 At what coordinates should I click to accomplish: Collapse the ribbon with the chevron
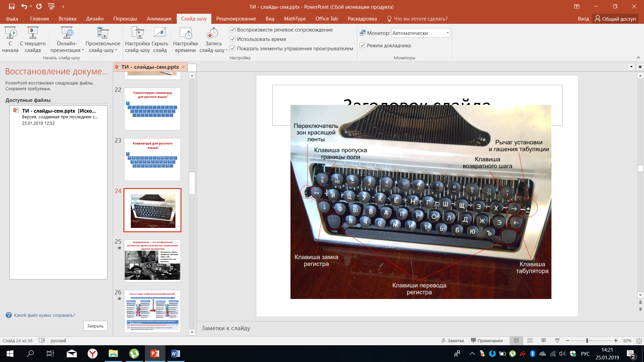click(x=638, y=58)
